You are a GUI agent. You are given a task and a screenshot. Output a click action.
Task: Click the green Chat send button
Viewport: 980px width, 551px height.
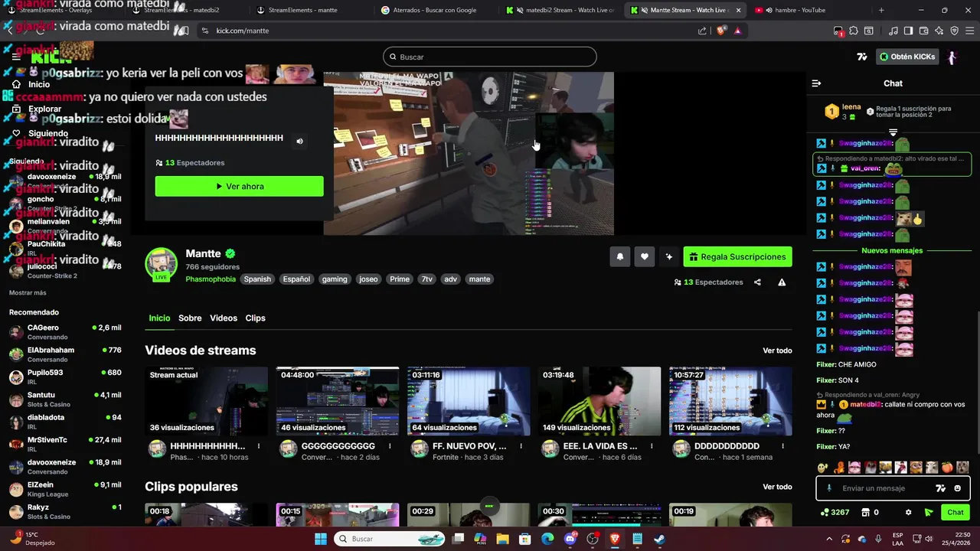click(x=955, y=512)
